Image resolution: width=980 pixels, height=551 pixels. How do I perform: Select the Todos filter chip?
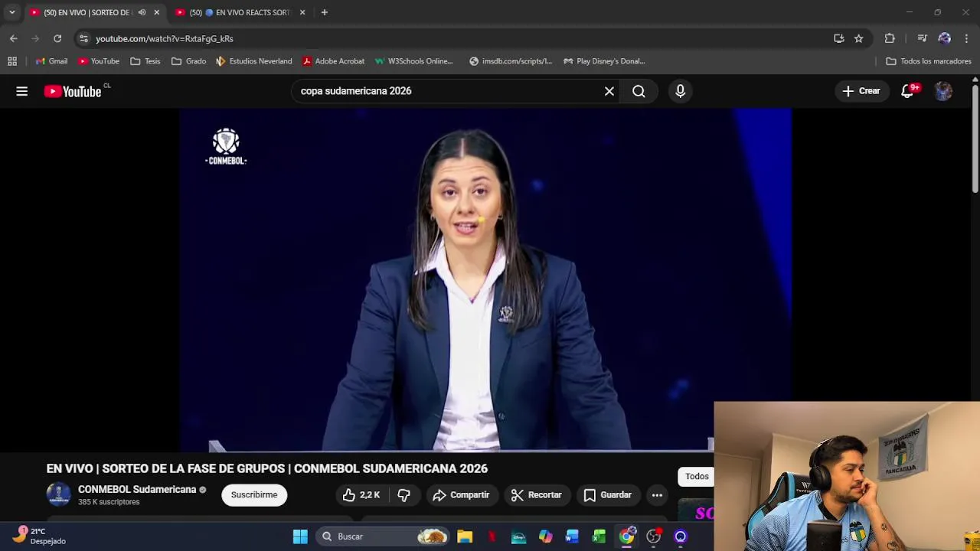coord(695,476)
